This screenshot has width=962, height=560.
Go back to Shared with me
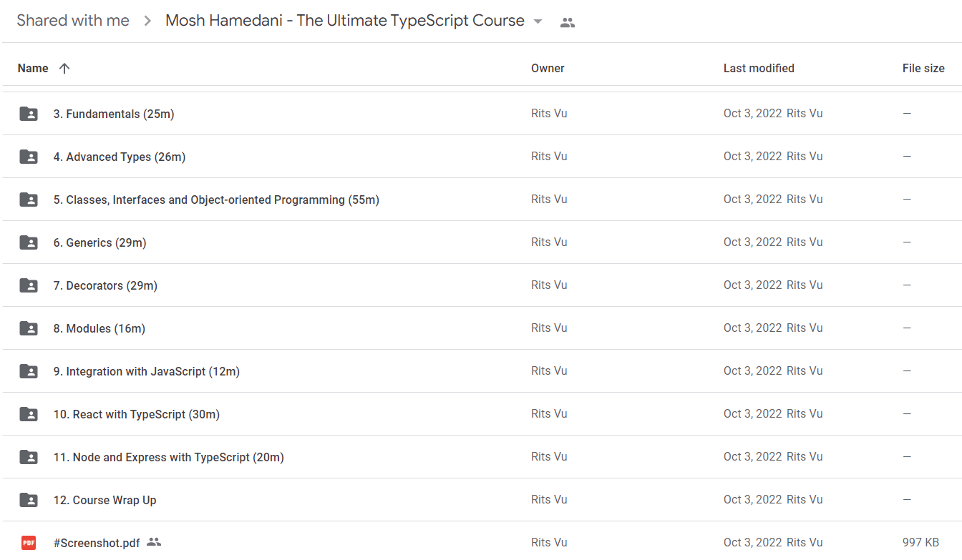click(x=73, y=21)
